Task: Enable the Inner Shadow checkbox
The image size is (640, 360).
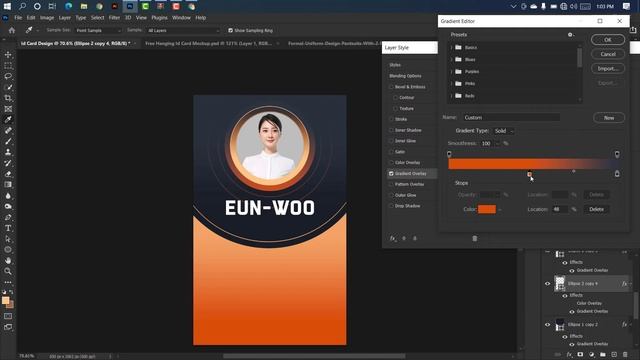Action: pyautogui.click(x=391, y=130)
